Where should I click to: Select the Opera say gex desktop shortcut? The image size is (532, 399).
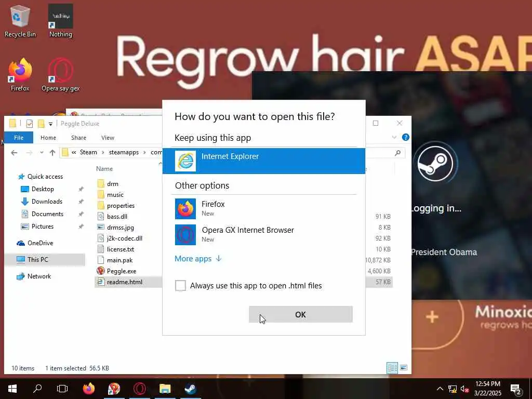(61, 75)
